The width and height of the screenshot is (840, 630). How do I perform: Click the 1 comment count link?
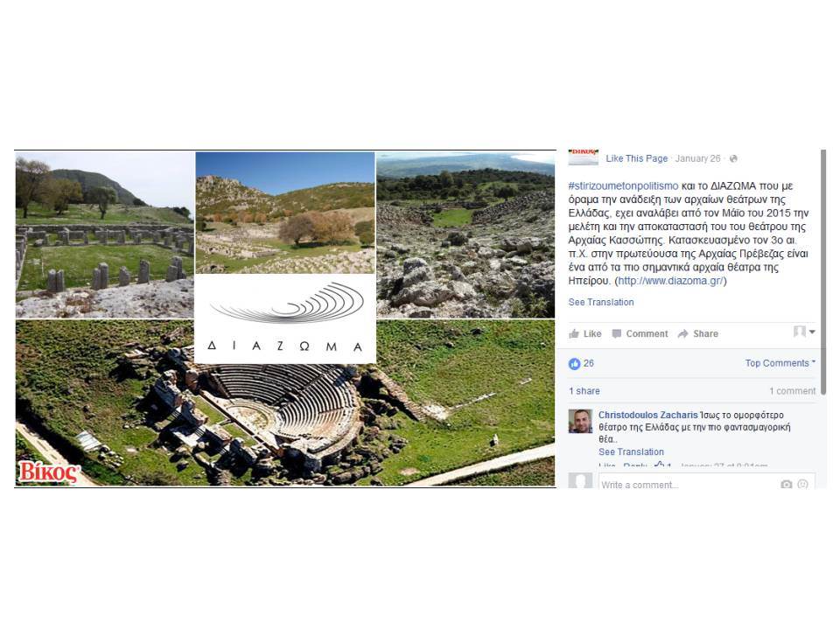click(793, 391)
